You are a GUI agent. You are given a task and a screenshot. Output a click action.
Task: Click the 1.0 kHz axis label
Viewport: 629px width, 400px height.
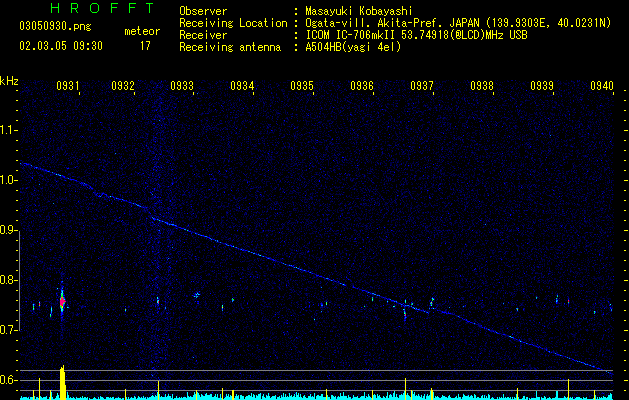(9, 180)
